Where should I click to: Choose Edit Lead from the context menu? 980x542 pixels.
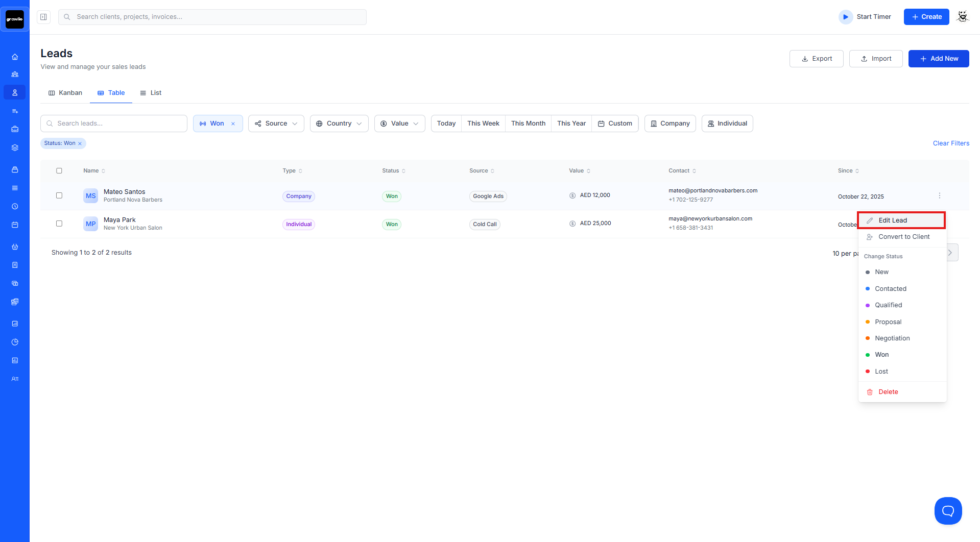coord(902,220)
